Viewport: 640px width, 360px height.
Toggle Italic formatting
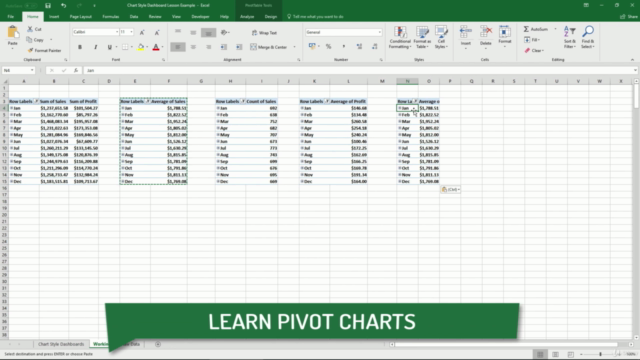96,47
